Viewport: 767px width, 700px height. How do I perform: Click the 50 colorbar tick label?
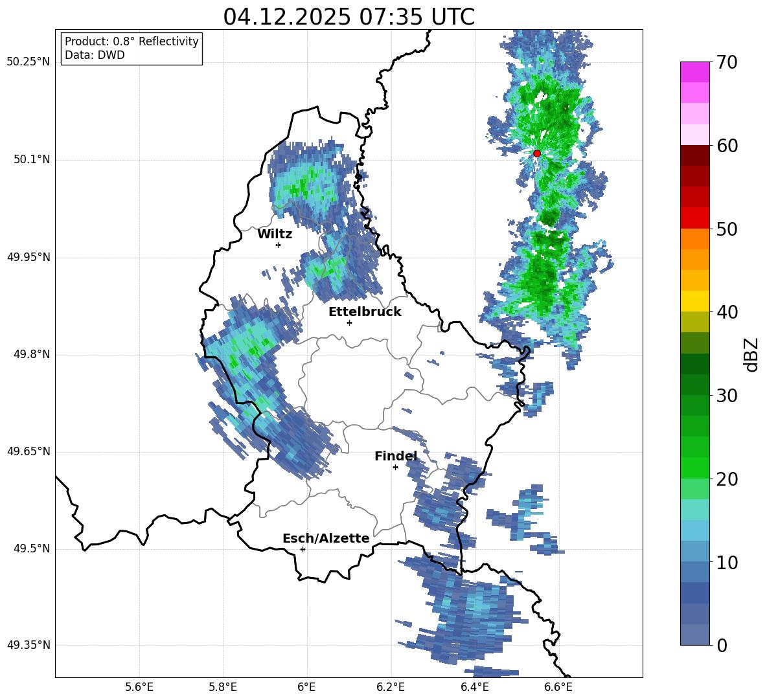[x=727, y=229]
